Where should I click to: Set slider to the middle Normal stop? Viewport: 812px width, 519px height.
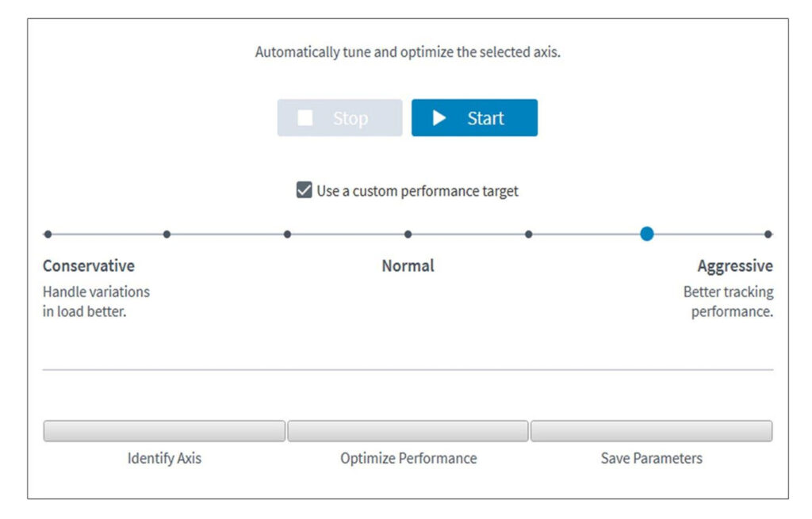pyautogui.click(x=408, y=234)
